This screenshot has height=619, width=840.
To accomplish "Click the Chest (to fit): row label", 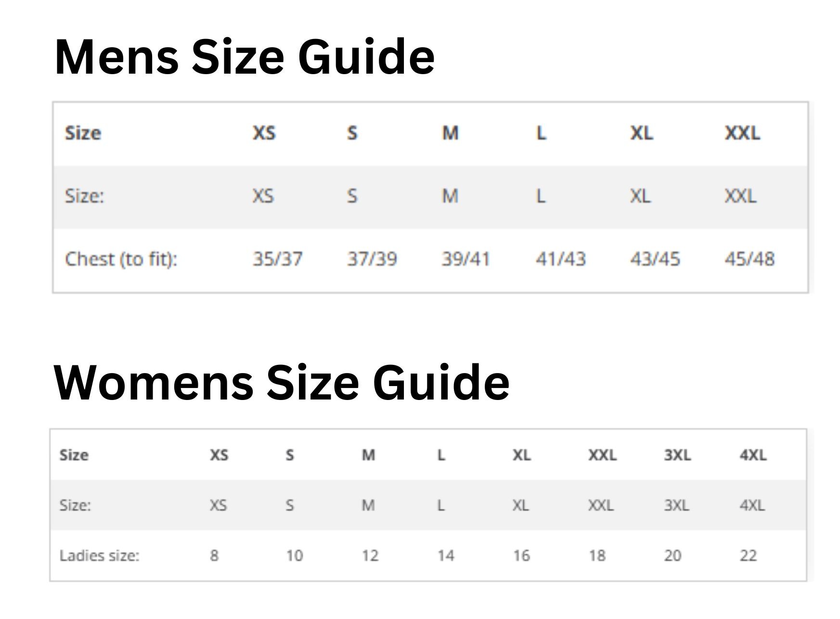I will [x=121, y=259].
